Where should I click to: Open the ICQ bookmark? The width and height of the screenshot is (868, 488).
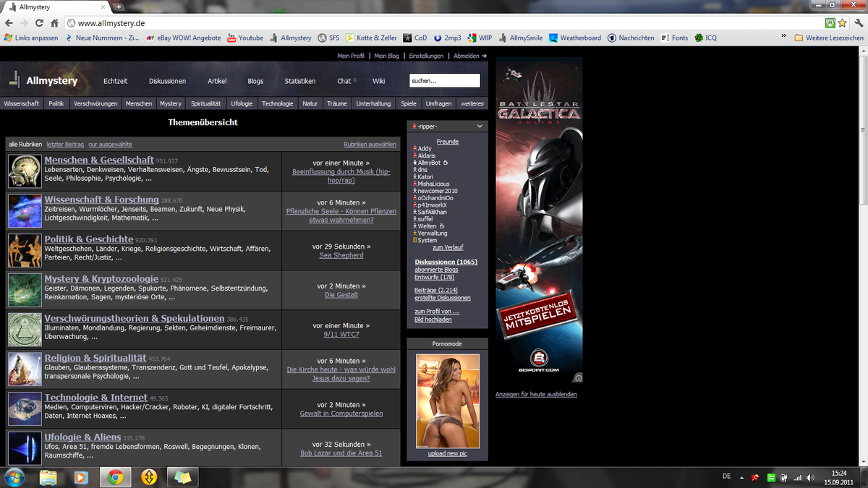pyautogui.click(x=706, y=38)
